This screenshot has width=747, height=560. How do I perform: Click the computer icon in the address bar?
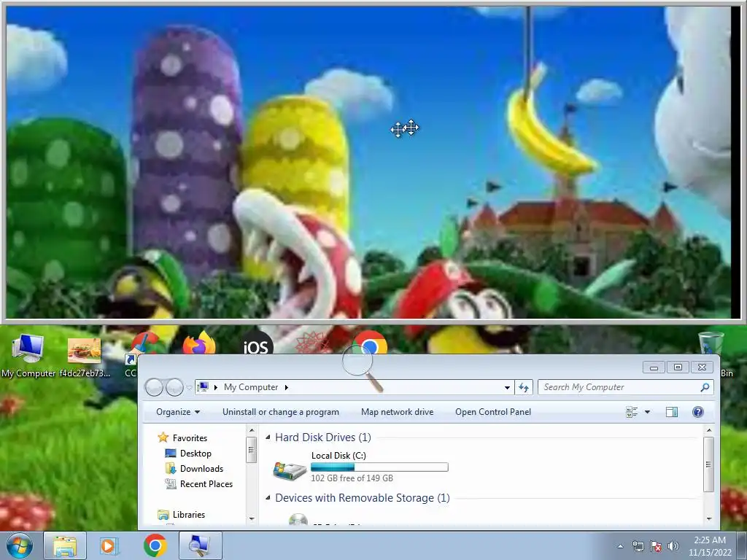[203, 387]
